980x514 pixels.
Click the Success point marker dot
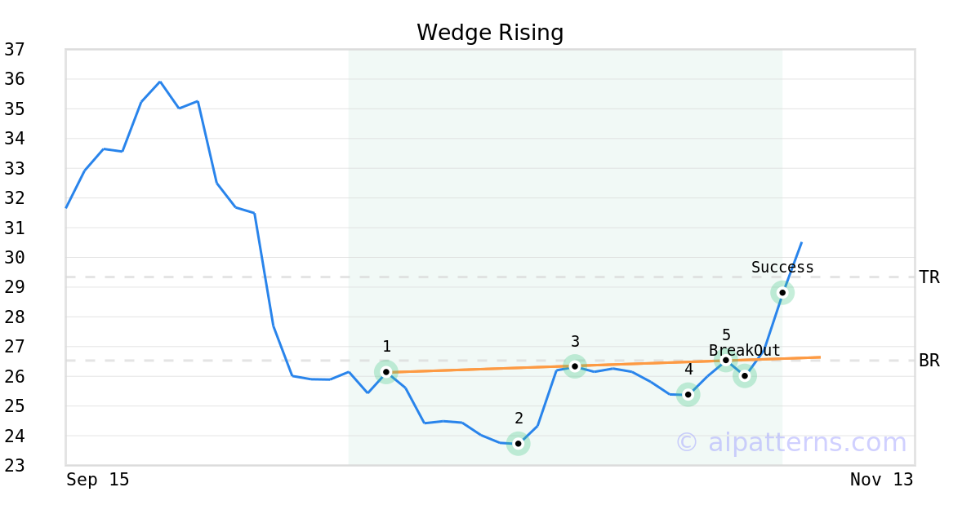tap(782, 292)
